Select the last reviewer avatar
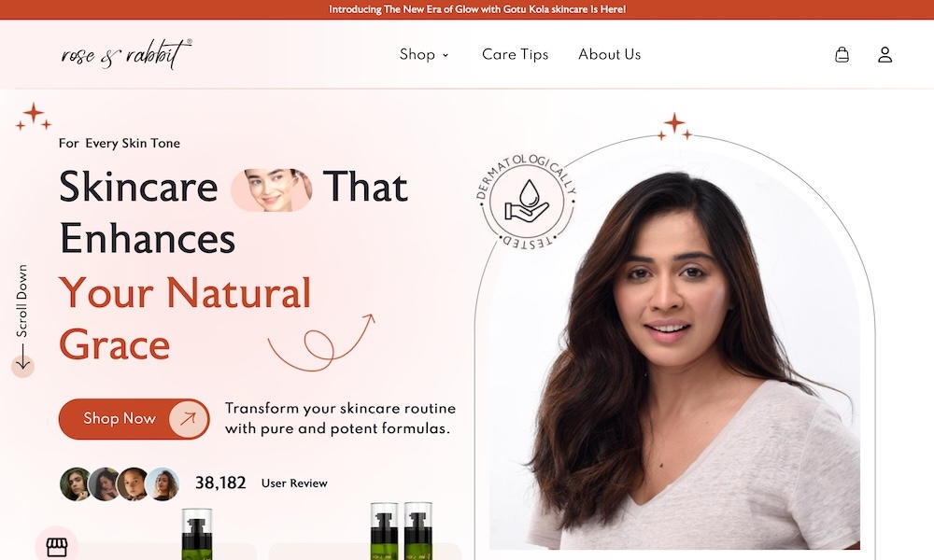The image size is (934, 560). 163,483
